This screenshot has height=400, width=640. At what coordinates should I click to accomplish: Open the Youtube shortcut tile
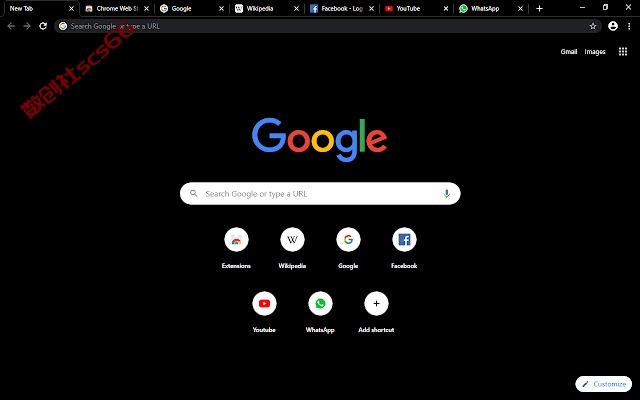pyautogui.click(x=264, y=304)
